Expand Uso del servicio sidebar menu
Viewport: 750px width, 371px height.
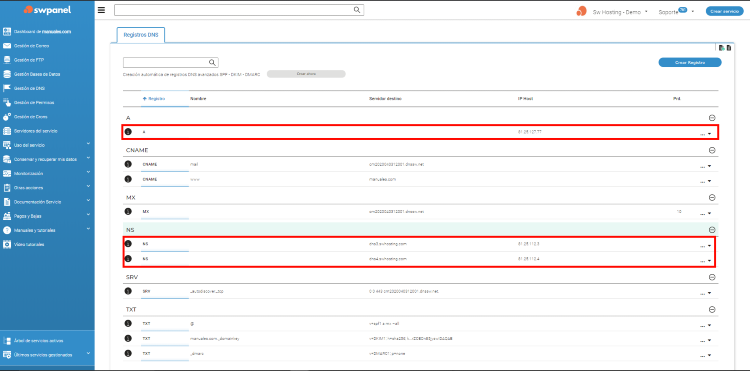(x=88, y=143)
